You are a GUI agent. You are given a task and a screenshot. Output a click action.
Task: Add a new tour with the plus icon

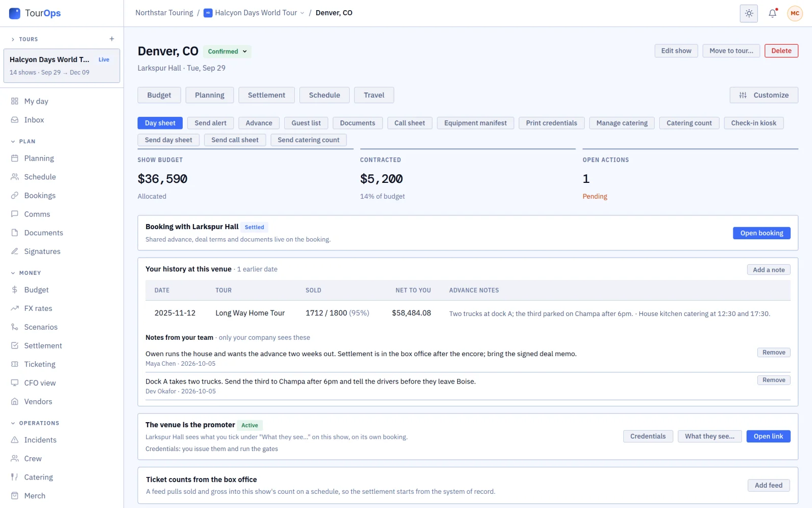pos(112,39)
